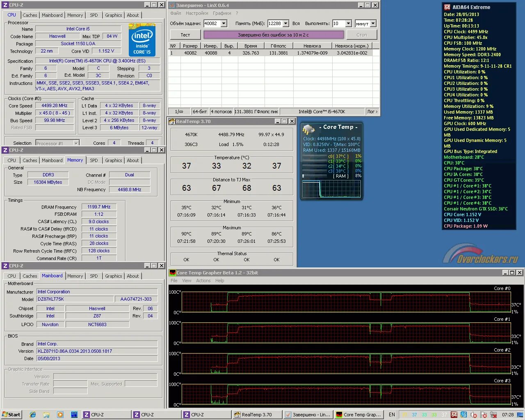Click the BIOS Date value 05/08/2013
This screenshot has width=525, height=420.
pyautogui.click(x=97, y=358)
